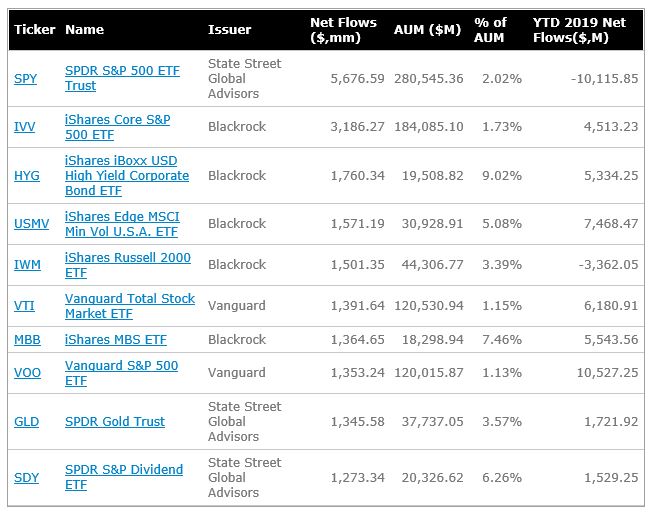Click the GLD ticker link

coord(26,422)
